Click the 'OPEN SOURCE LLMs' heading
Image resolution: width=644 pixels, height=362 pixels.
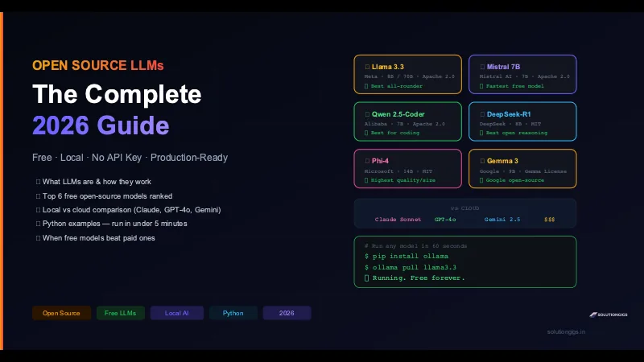tap(98, 65)
